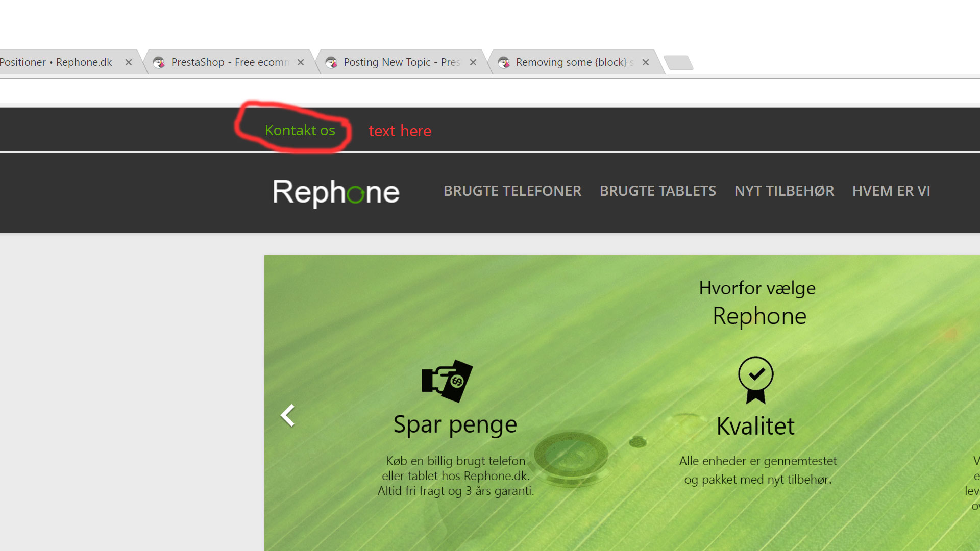Switch to the PrestaShop Free ecommerce tab
This screenshot has height=551, width=980.
230,62
